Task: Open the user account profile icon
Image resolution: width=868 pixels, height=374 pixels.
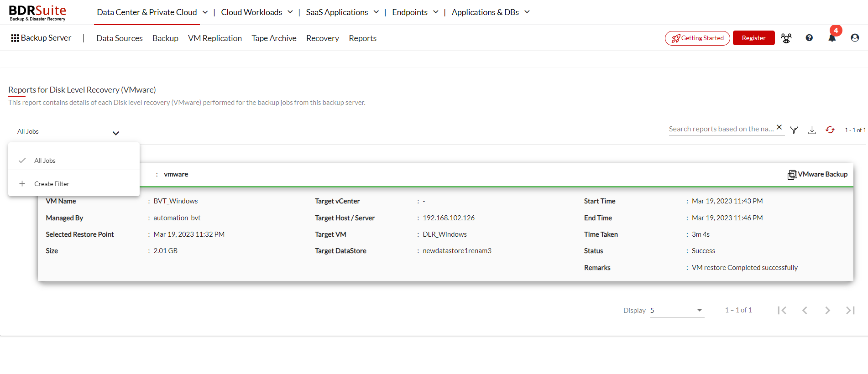Action: (855, 38)
